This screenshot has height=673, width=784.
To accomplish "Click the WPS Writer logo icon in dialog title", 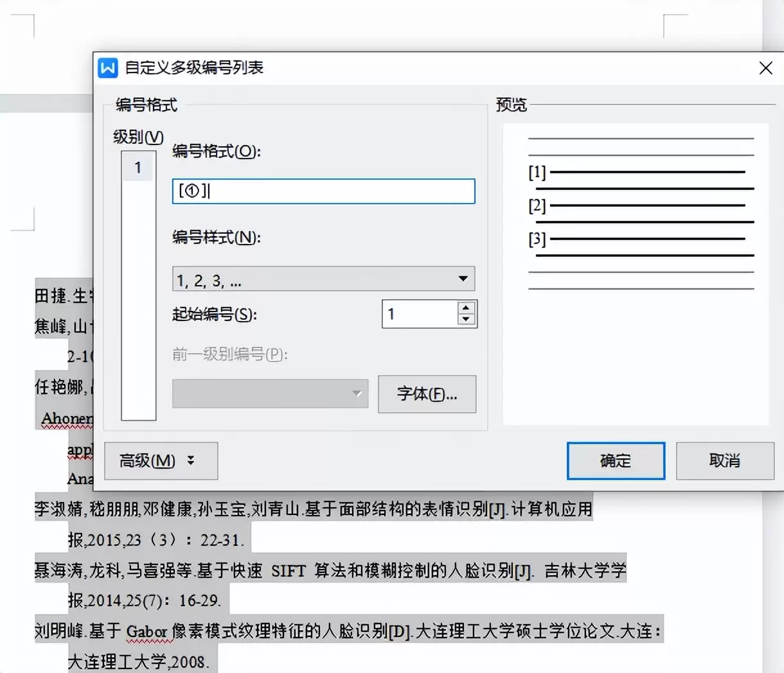I will [108, 67].
